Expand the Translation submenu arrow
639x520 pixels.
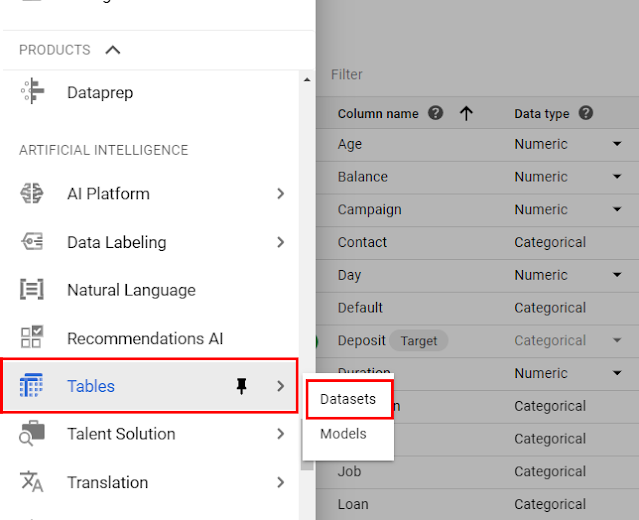tap(280, 482)
